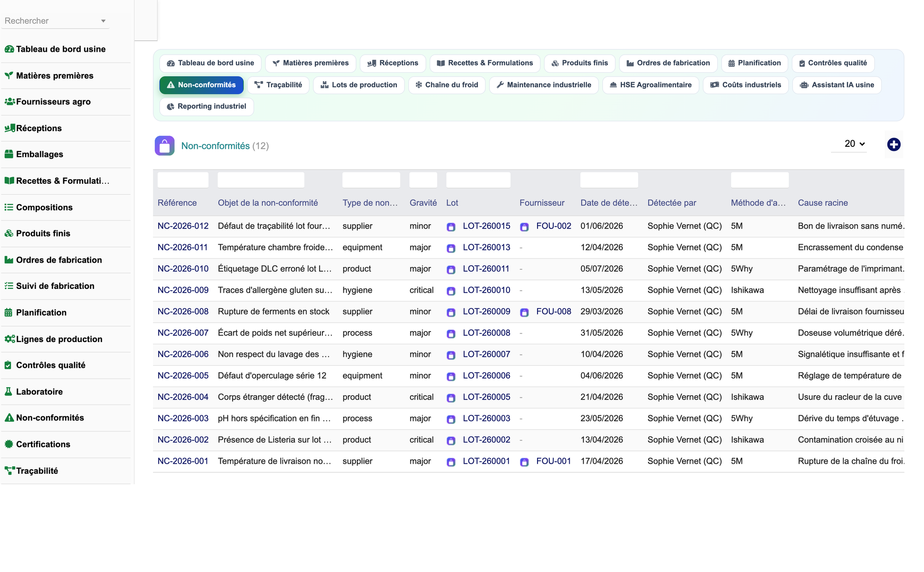Open Laboratoire from the sidebar flask icon
The height and width of the screenshot is (572, 924).
click(9, 391)
